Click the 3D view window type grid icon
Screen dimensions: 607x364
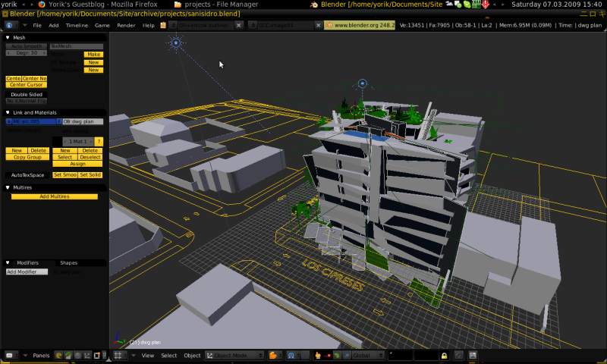tap(119, 356)
